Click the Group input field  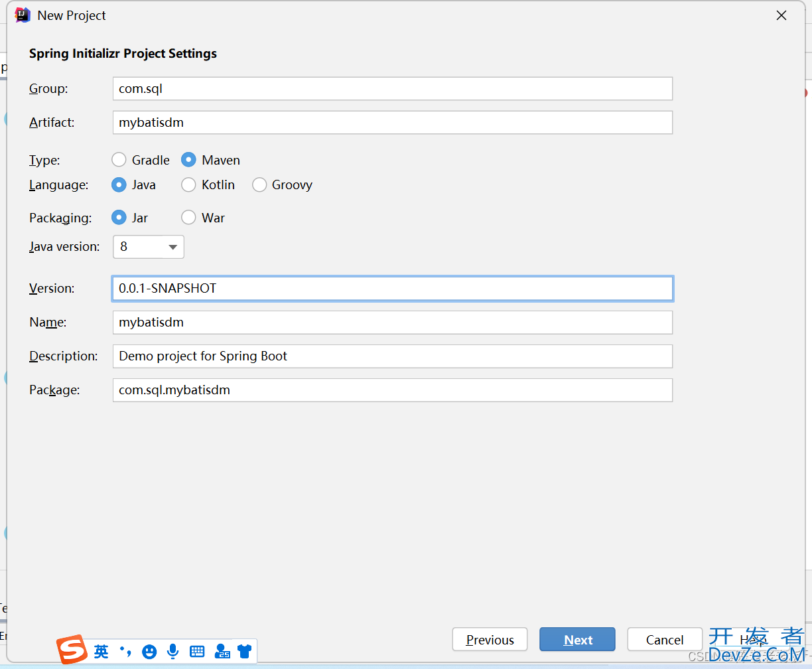[393, 88]
